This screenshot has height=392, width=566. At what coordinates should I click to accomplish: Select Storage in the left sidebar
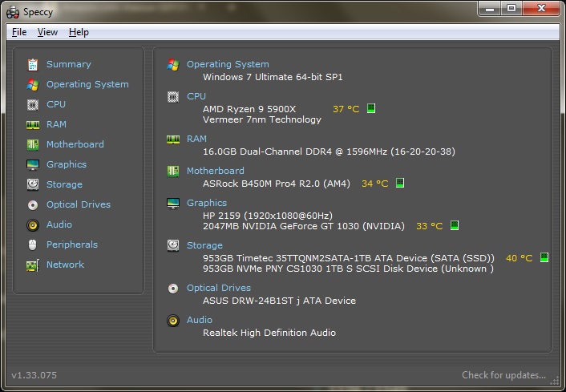tap(64, 184)
